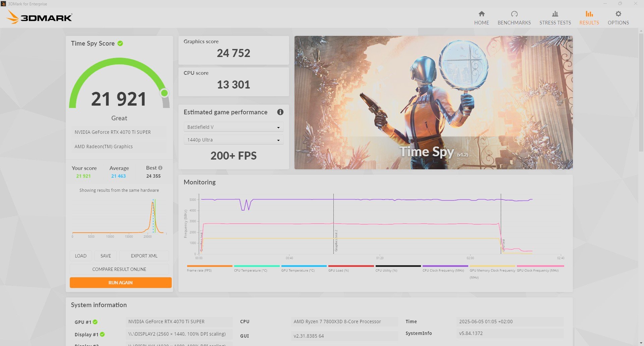Viewport: 644px width, 346px height.
Task: Open the 1440p Ultra resolution dropdown
Action: (233, 140)
